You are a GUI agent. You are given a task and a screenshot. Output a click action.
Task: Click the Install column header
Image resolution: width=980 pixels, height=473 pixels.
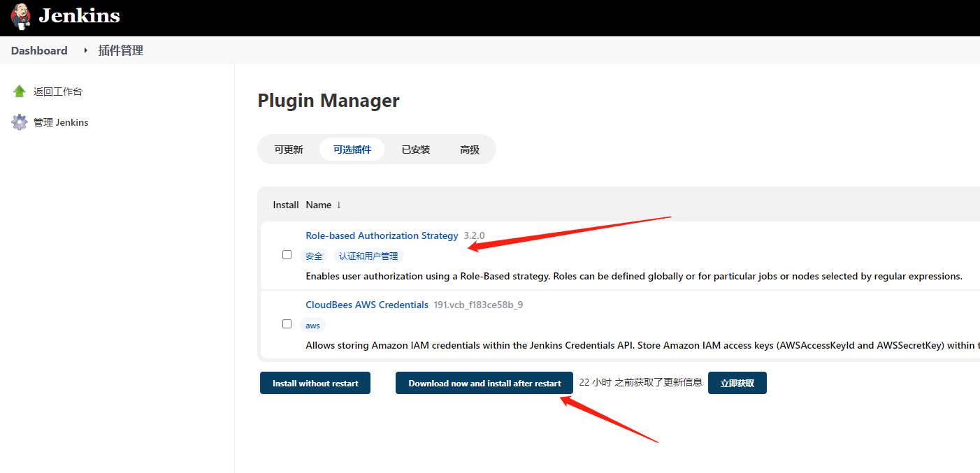tap(286, 205)
